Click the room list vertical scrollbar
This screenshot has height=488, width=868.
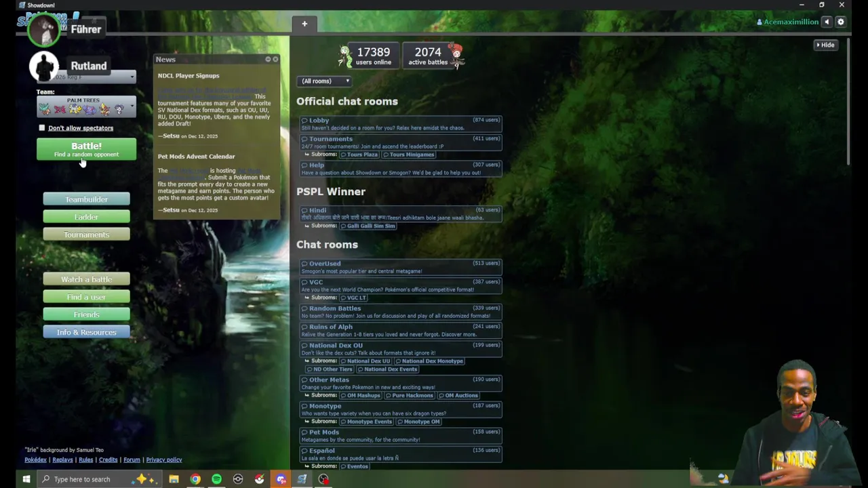[848, 102]
